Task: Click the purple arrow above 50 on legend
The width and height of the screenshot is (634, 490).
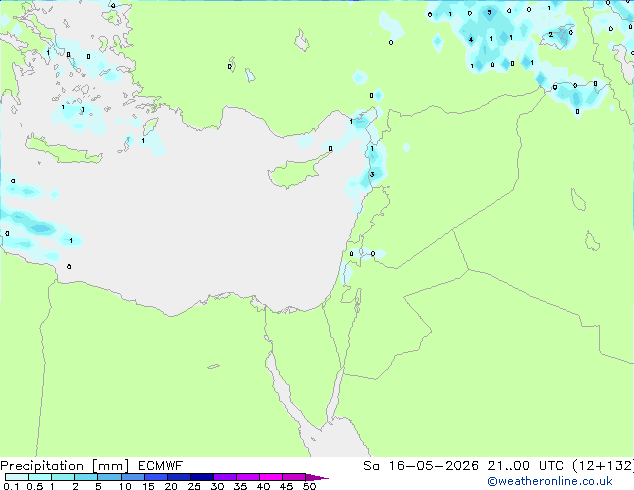Action: pos(317,477)
